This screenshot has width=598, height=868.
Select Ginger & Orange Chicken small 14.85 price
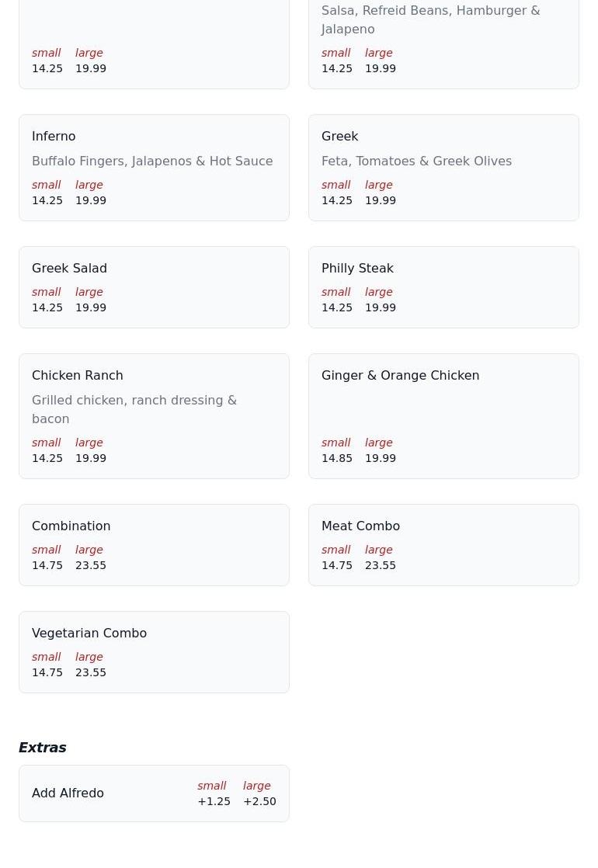(337, 458)
